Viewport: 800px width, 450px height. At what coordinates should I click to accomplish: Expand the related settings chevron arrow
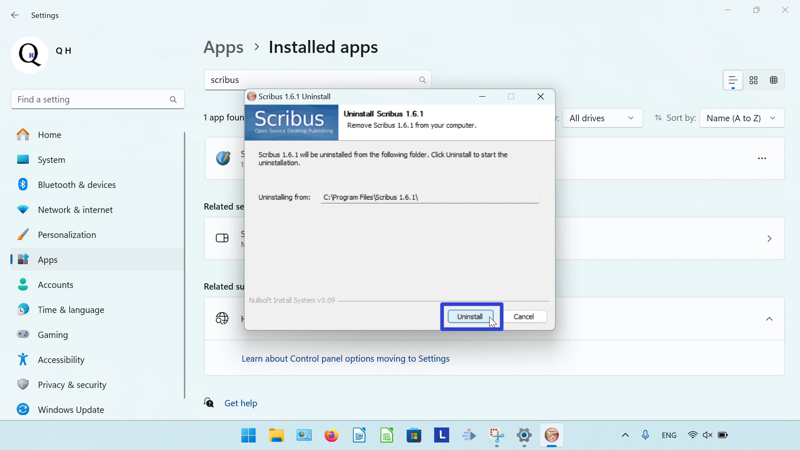(x=769, y=239)
